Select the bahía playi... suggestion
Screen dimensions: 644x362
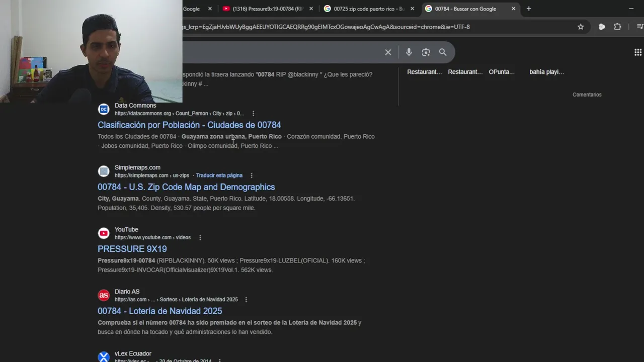pyautogui.click(x=546, y=72)
